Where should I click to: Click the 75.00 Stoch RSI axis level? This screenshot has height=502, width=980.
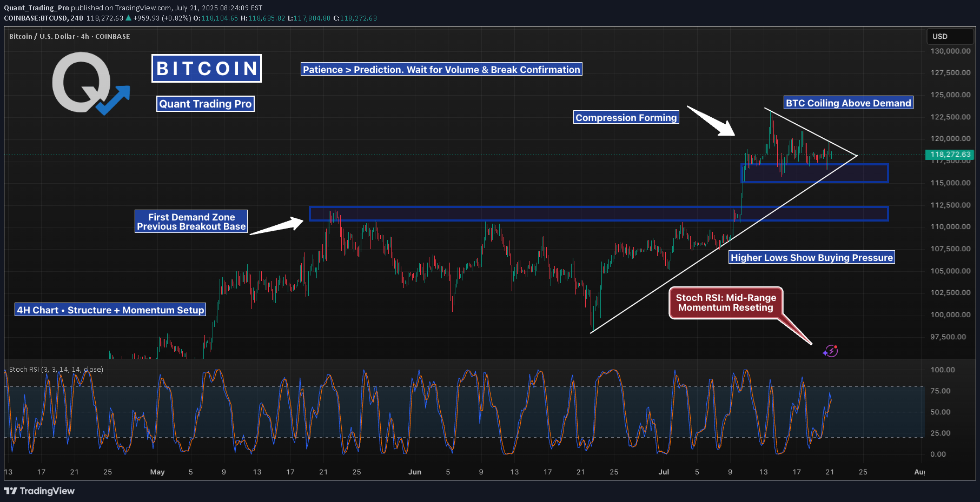940,391
